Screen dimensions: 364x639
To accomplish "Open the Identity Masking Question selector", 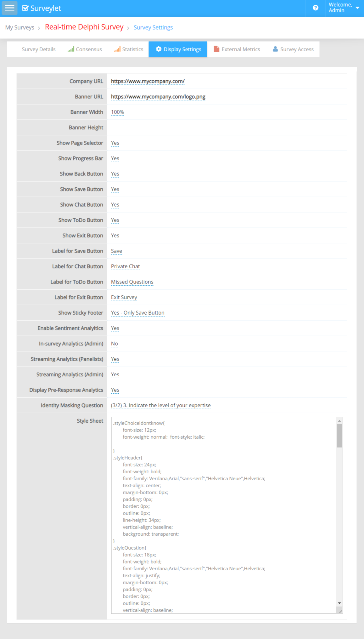I will tap(161, 405).
